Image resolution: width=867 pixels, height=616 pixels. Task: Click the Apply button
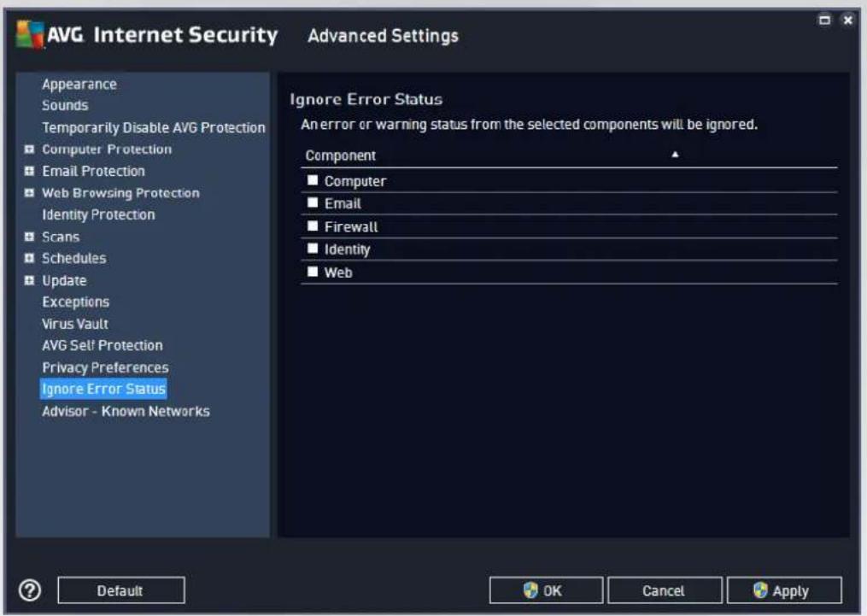click(784, 590)
